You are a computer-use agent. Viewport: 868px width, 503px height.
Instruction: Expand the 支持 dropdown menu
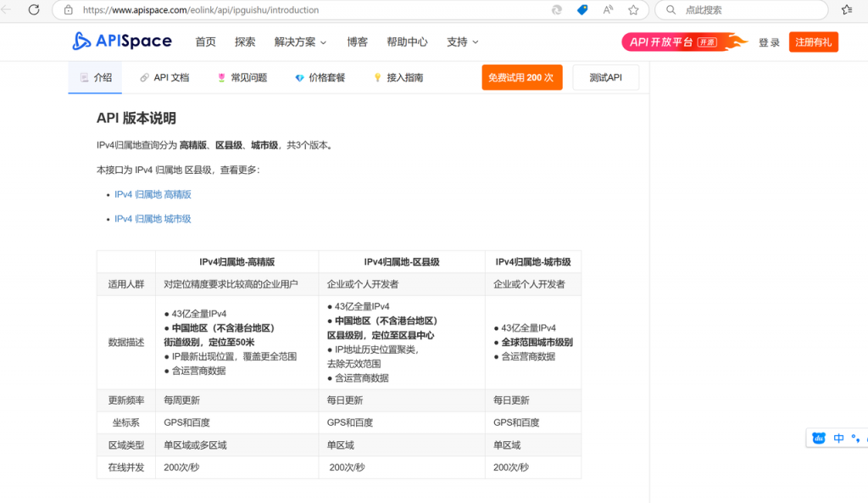click(462, 42)
